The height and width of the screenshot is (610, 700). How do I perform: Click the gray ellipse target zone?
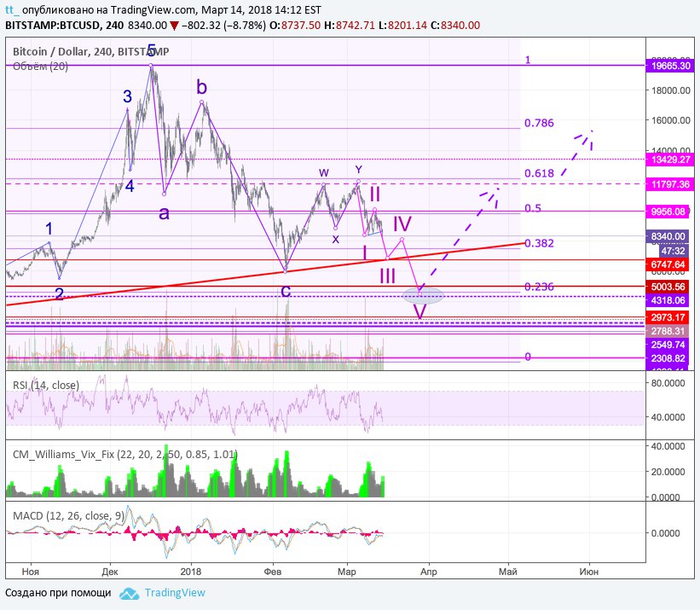click(423, 295)
